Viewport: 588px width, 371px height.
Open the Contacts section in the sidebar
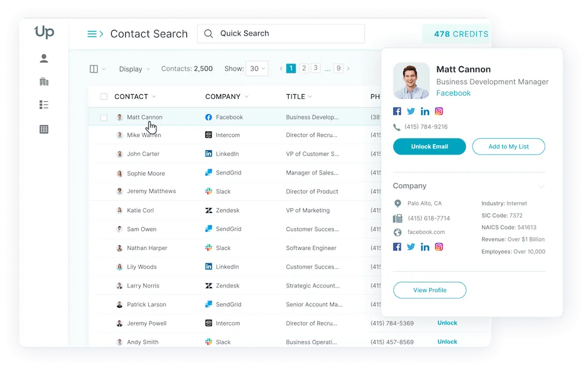[x=43, y=58]
